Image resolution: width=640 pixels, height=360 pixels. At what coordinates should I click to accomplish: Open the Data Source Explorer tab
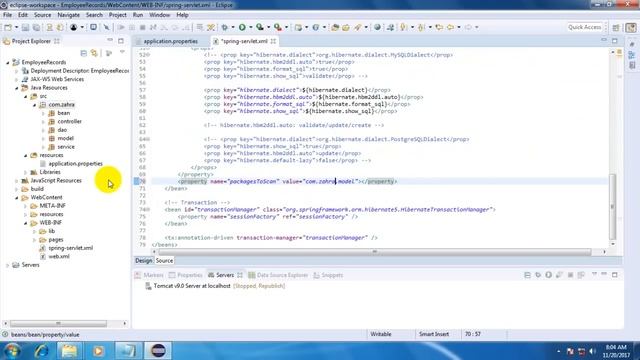(x=278, y=275)
